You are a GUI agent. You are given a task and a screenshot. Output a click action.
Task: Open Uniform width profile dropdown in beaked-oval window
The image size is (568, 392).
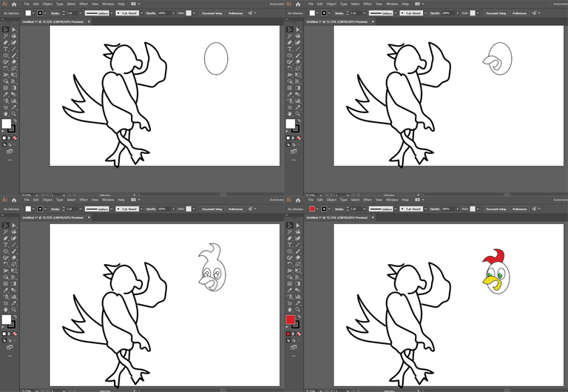(396, 13)
